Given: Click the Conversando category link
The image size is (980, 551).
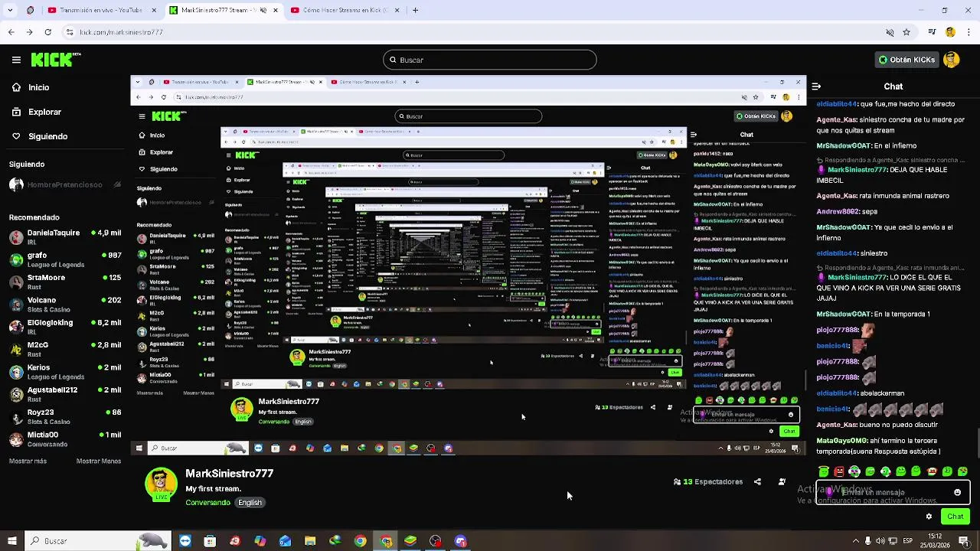Looking at the screenshot, I should point(207,503).
